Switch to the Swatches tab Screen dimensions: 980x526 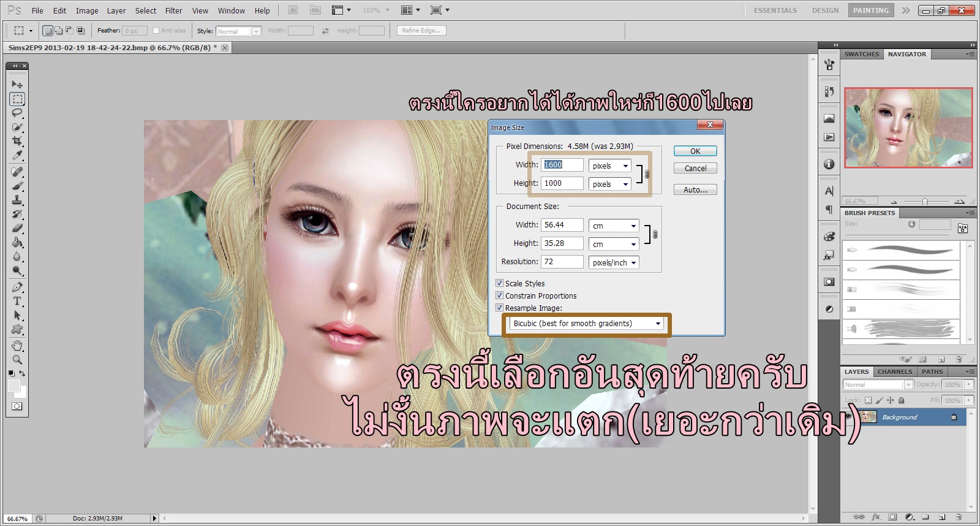click(x=862, y=54)
